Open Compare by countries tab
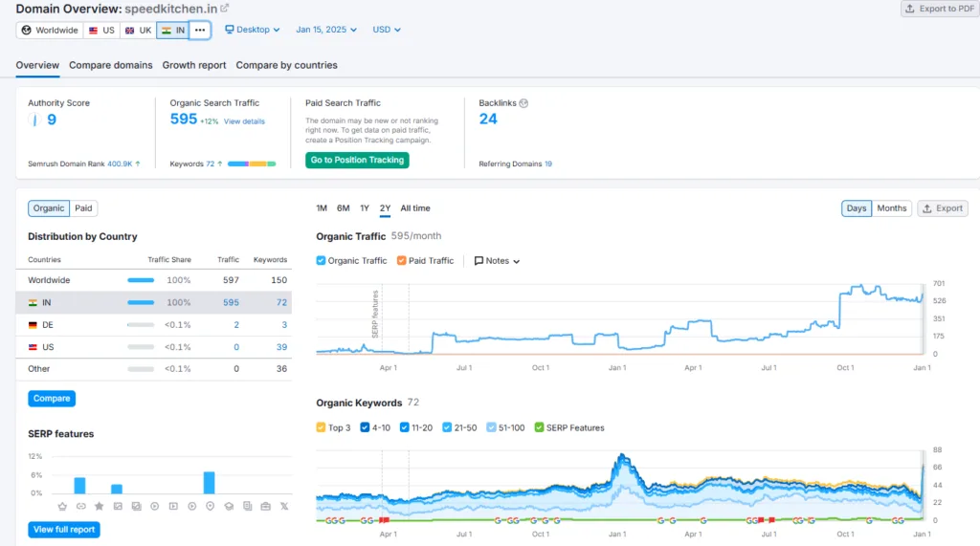The height and width of the screenshot is (546, 980). click(x=286, y=65)
